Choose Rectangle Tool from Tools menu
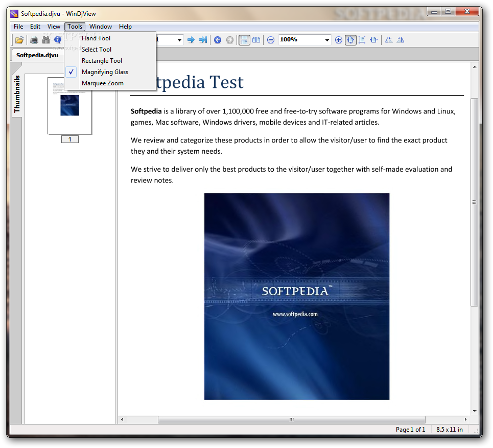This screenshot has width=493, height=448. pos(110,61)
